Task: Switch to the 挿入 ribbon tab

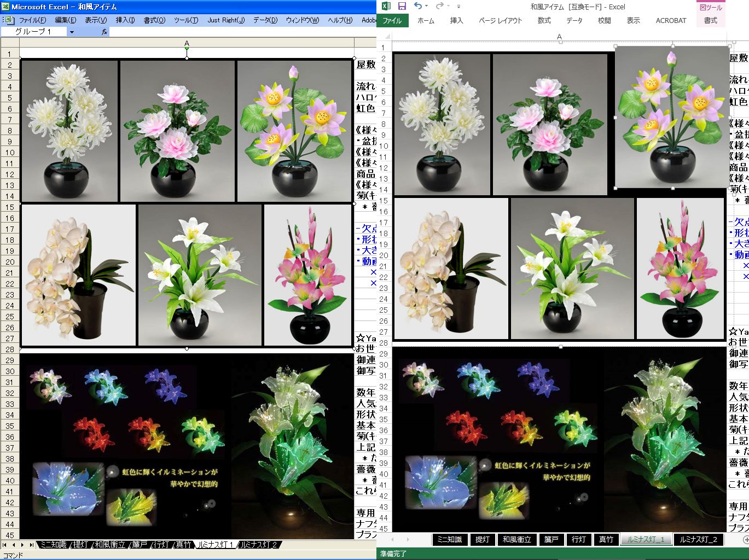Action: [456, 20]
